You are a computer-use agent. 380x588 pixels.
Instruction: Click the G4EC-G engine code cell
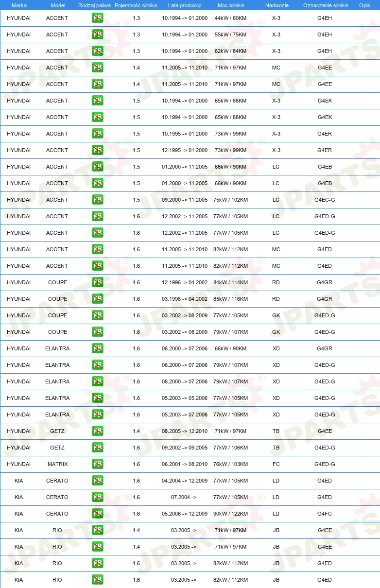click(325, 200)
